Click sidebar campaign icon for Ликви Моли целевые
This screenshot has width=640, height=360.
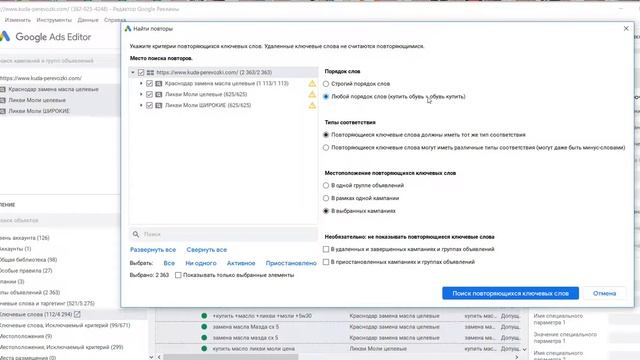click(x=3, y=100)
